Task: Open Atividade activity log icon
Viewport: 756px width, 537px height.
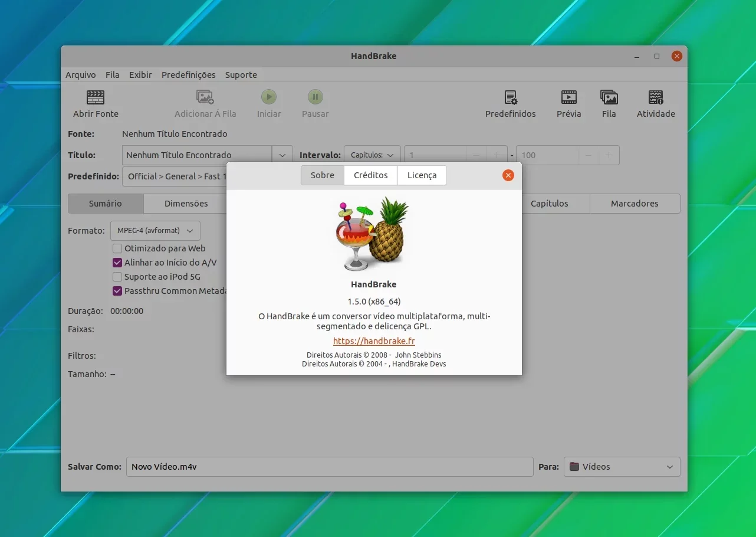Action: tap(656, 97)
